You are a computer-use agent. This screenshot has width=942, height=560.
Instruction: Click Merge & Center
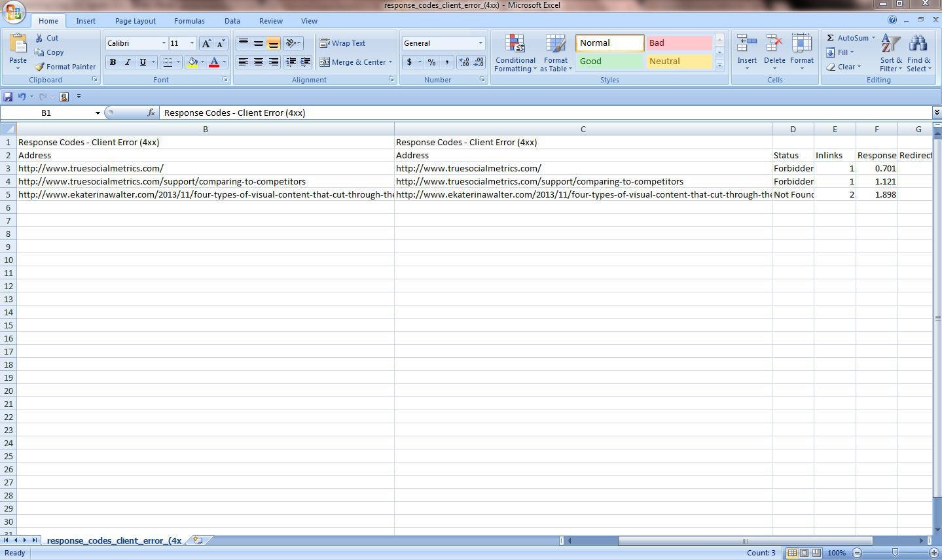tap(353, 62)
